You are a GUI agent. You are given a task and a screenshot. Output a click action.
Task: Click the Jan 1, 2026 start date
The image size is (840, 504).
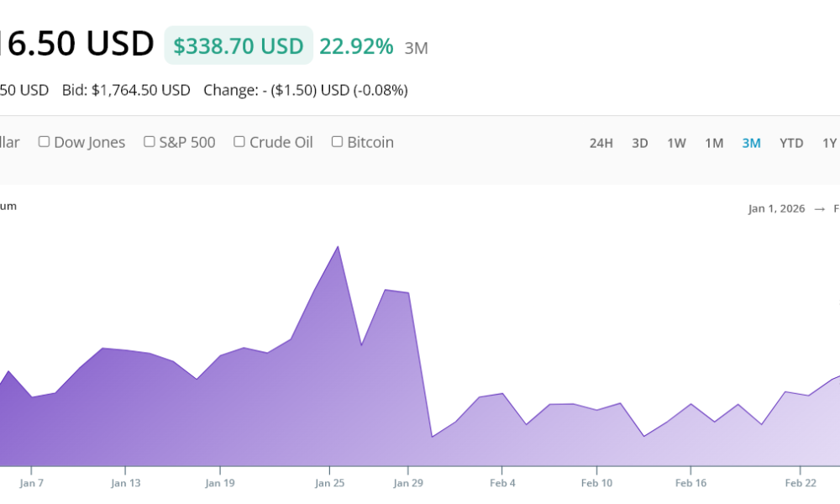(776, 208)
